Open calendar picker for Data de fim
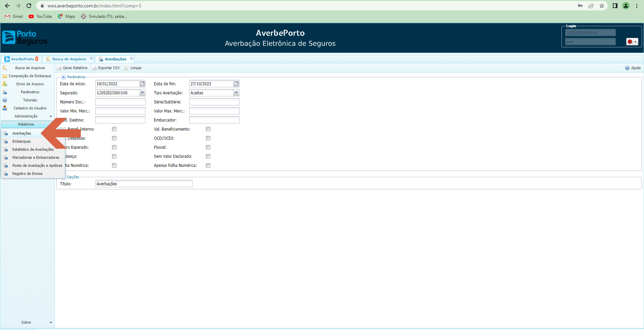Viewport: 644px width, 330px height. click(x=236, y=84)
